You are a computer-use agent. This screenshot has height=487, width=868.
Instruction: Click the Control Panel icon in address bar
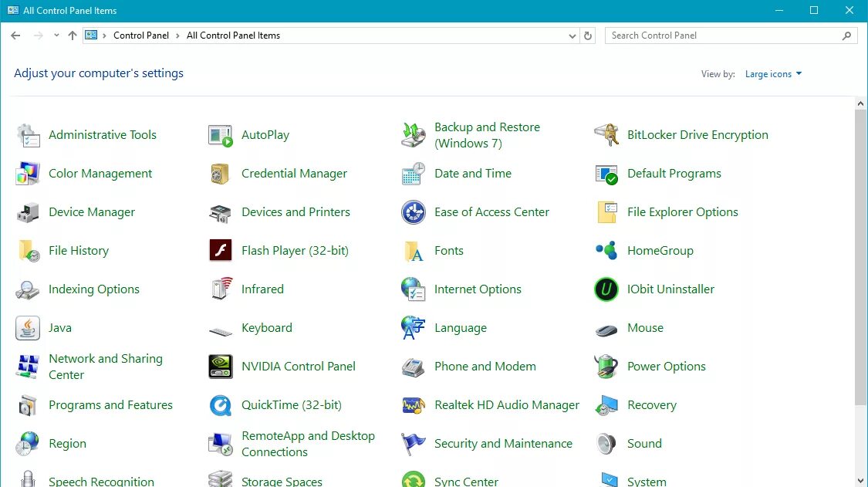91,36
